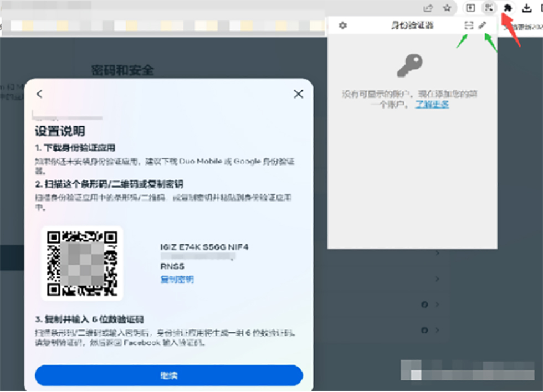Open the browser downloads icon

point(527,8)
